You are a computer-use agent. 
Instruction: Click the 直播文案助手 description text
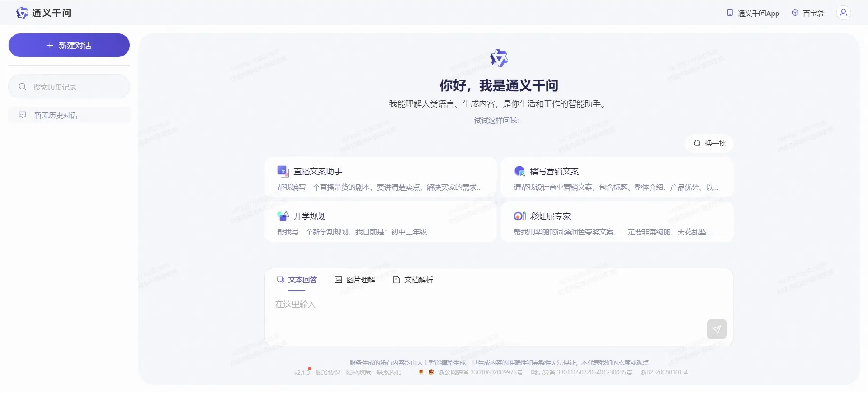379,187
